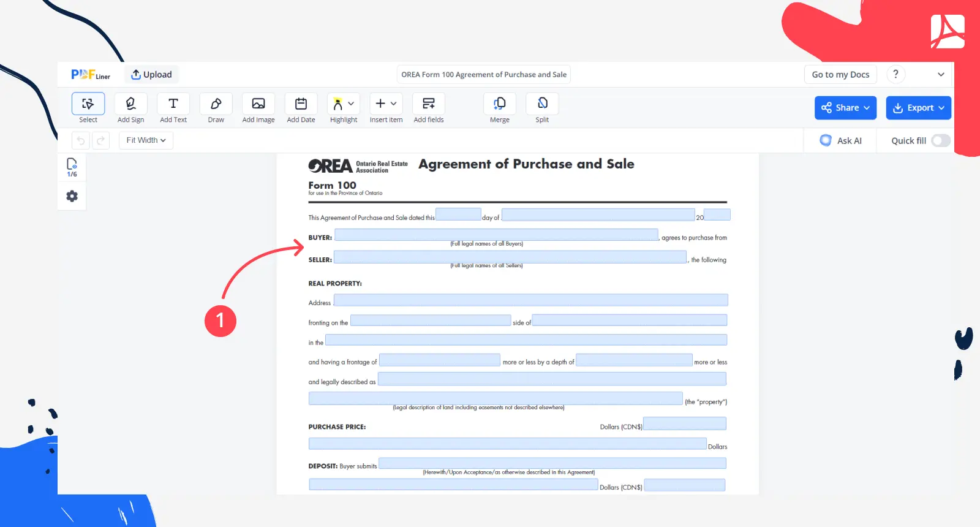Expand the Insert item dropdown arrow
This screenshot has height=527, width=980.
click(394, 104)
